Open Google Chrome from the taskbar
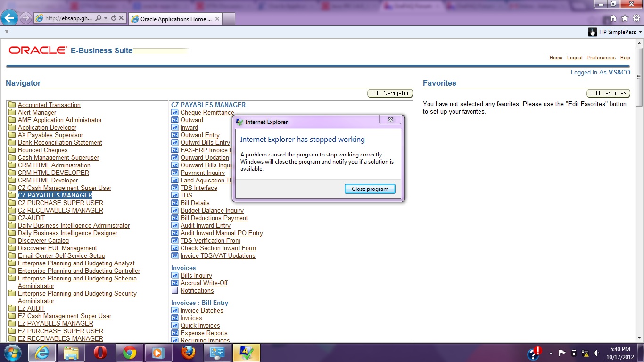The width and height of the screenshot is (644, 362). (x=130, y=353)
